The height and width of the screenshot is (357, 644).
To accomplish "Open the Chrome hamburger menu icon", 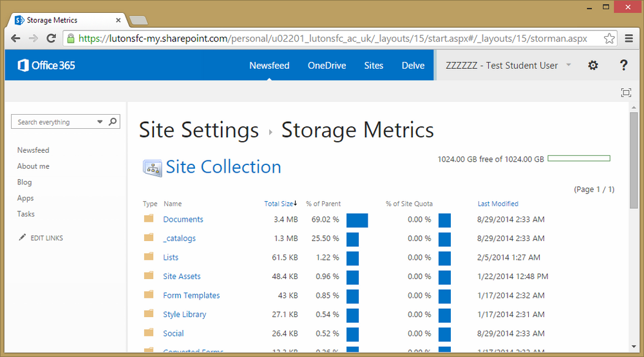I will 629,39.
